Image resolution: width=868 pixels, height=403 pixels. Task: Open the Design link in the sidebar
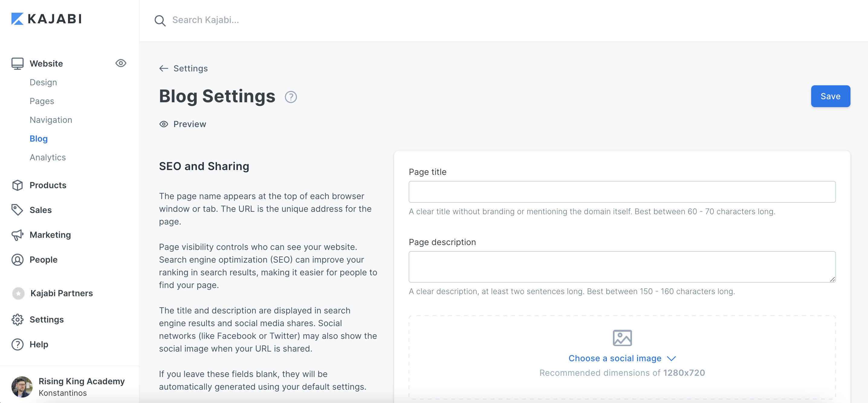click(43, 82)
